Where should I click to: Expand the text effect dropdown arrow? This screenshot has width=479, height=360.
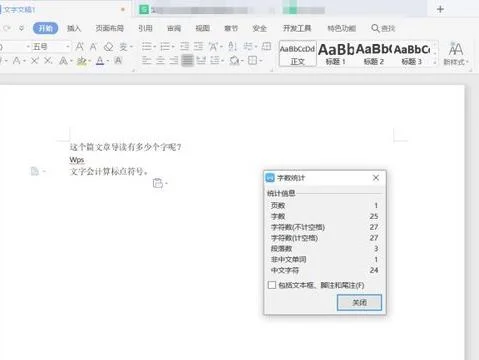[71, 61]
